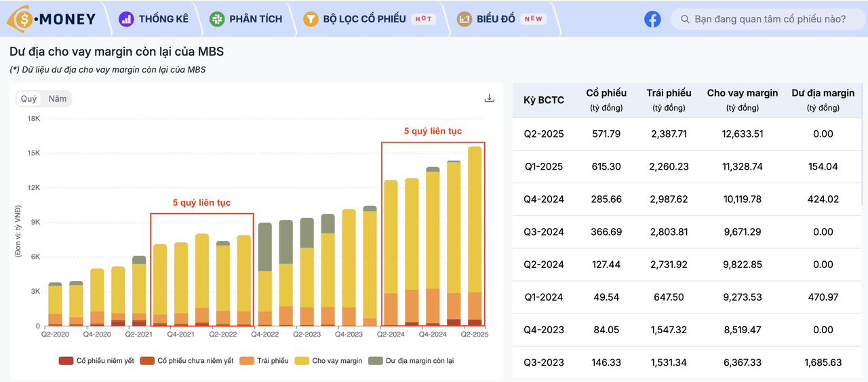
Task: Open the Phân Tích tab
Action: (256, 19)
